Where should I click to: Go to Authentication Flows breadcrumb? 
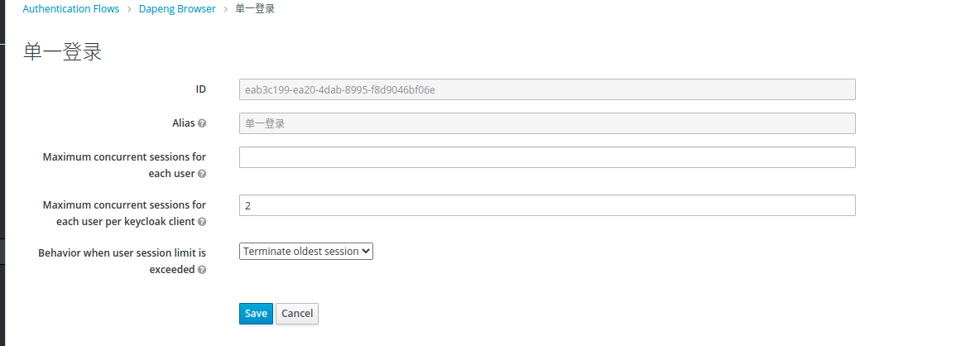pos(70,9)
